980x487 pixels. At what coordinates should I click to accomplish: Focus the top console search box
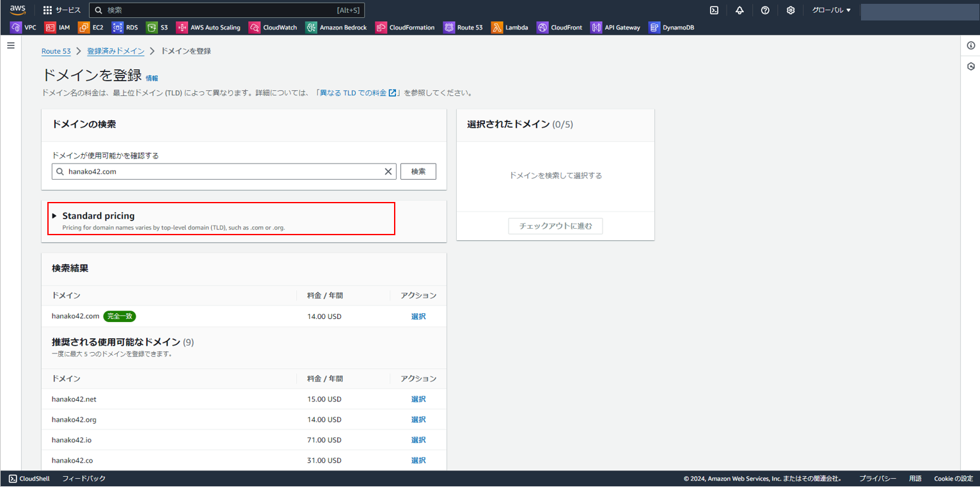[226, 10]
